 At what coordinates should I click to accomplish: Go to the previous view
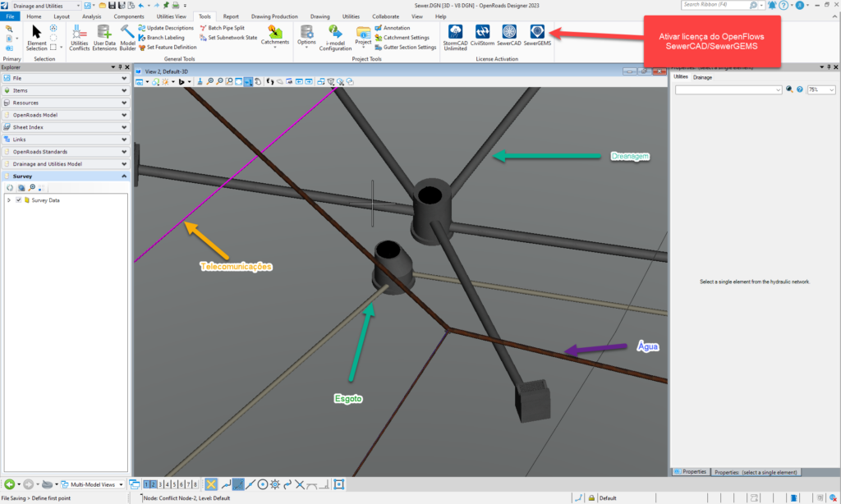[299, 81]
